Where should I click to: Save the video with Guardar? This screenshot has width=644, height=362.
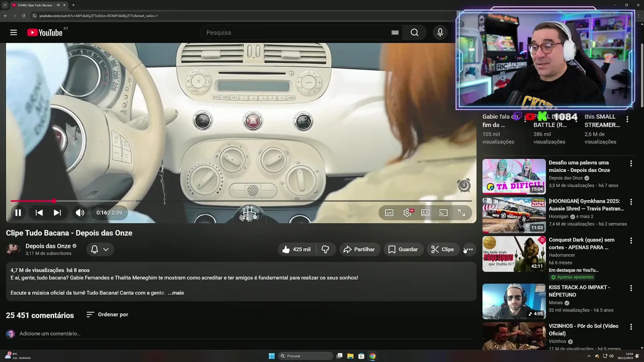click(x=403, y=249)
